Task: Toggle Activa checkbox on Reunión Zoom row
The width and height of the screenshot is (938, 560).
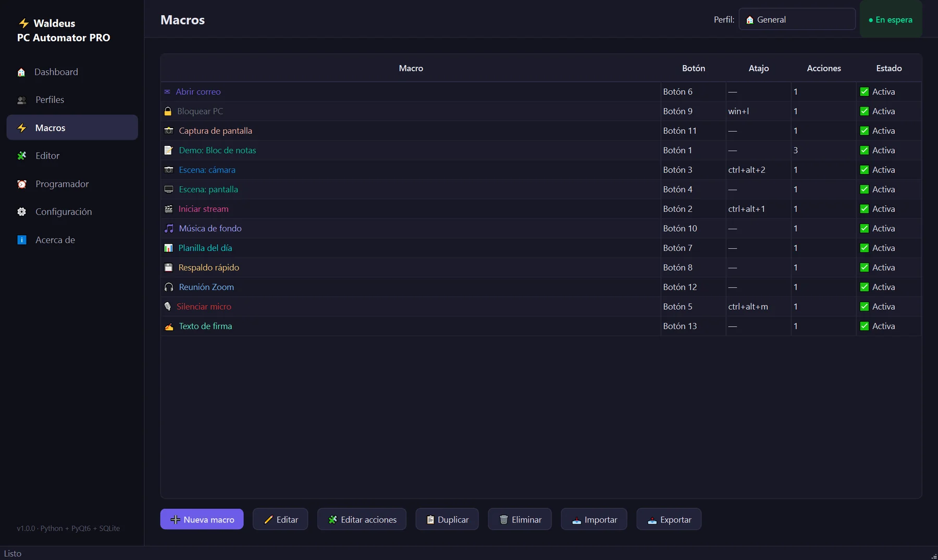Action: point(865,287)
